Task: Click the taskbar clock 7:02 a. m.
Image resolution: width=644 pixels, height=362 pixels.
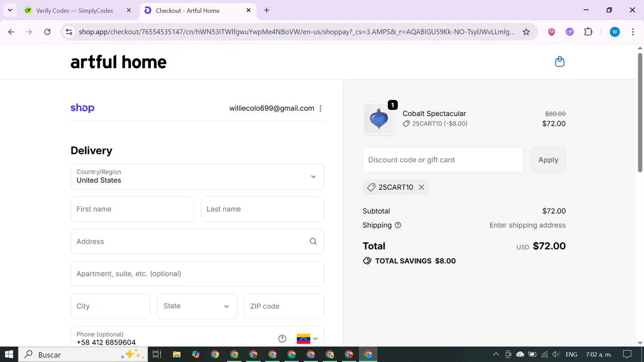Action: click(x=599, y=354)
